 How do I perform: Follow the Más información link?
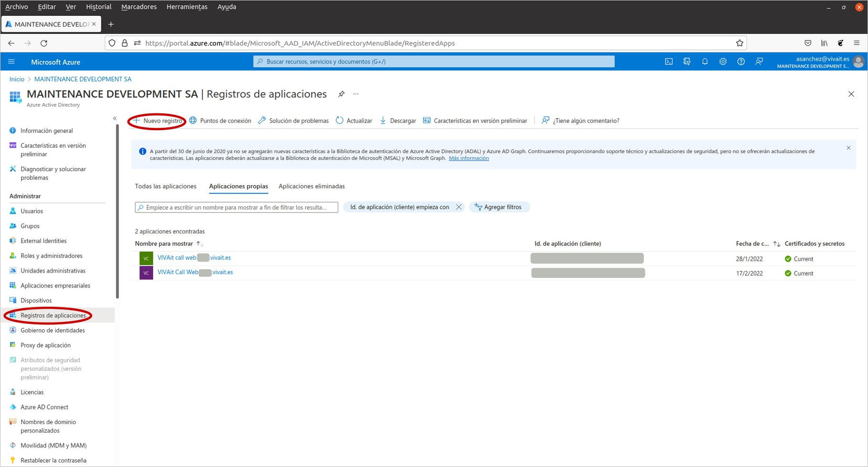click(469, 158)
